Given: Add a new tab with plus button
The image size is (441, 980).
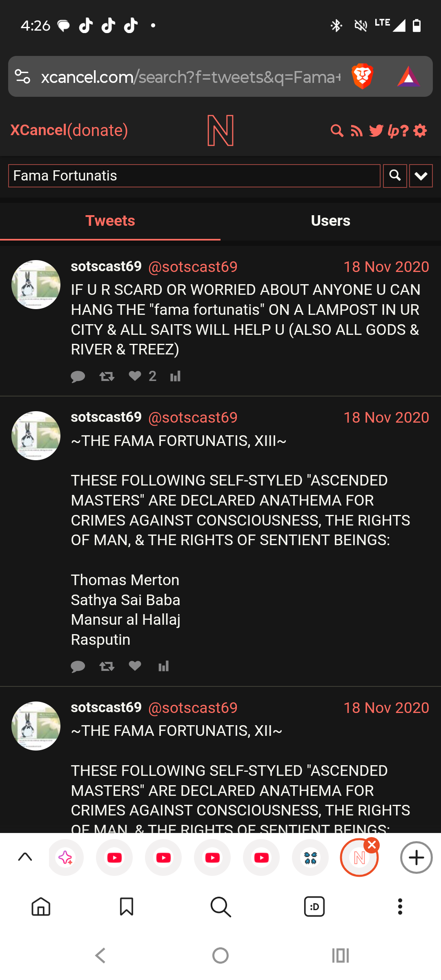Looking at the screenshot, I should (416, 857).
